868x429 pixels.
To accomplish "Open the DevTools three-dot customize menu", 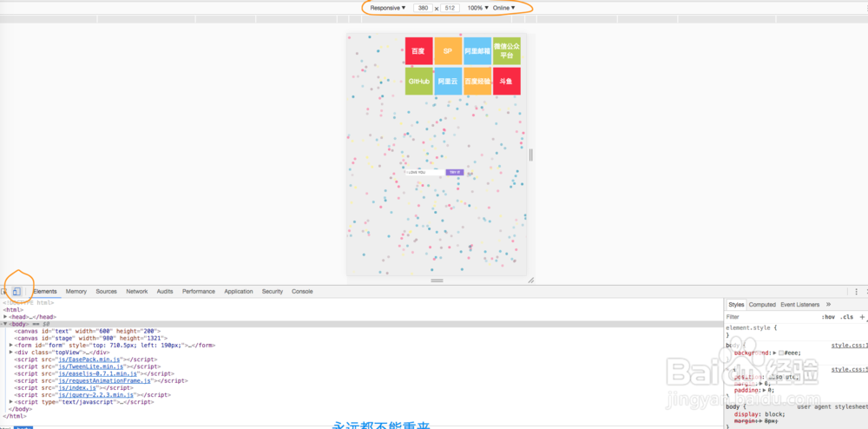I will tap(857, 291).
